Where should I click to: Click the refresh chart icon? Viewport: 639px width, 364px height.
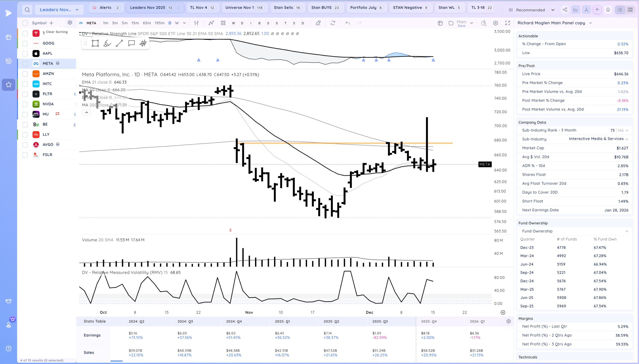pos(333,23)
